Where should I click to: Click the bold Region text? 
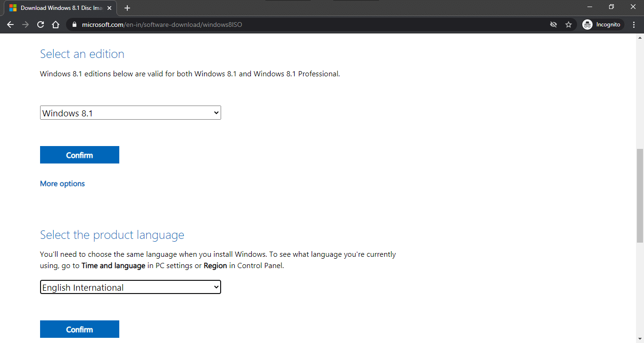click(215, 266)
